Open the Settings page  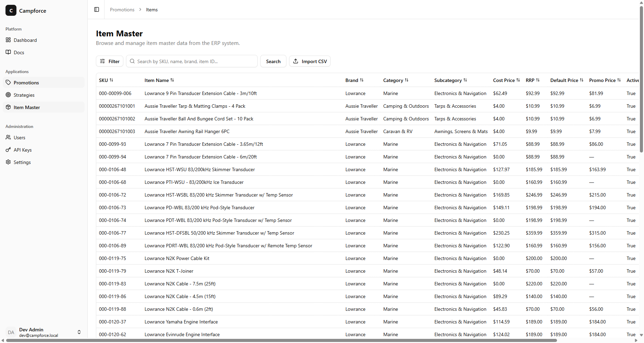44,162
